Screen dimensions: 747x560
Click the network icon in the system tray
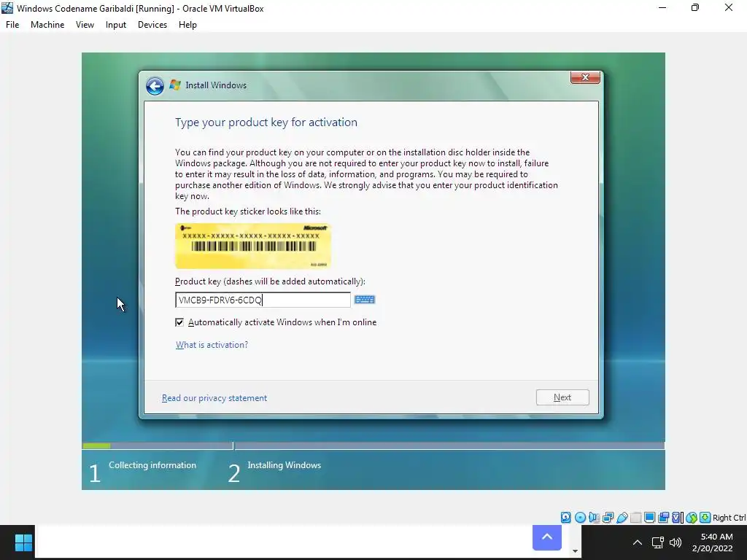click(658, 542)
